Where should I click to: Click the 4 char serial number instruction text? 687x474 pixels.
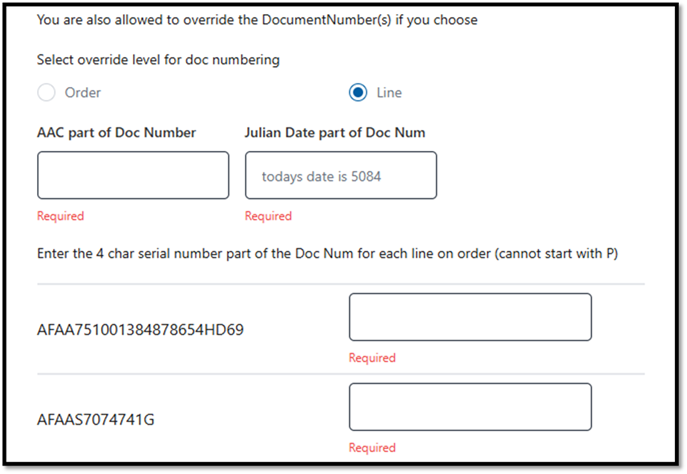click(x=327, y=254)
